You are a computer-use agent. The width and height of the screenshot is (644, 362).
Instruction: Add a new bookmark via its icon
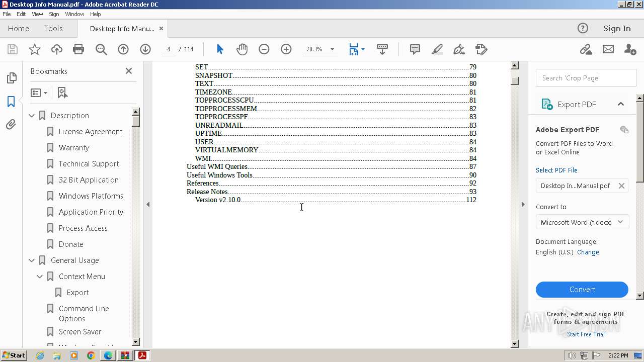[62, 93]
